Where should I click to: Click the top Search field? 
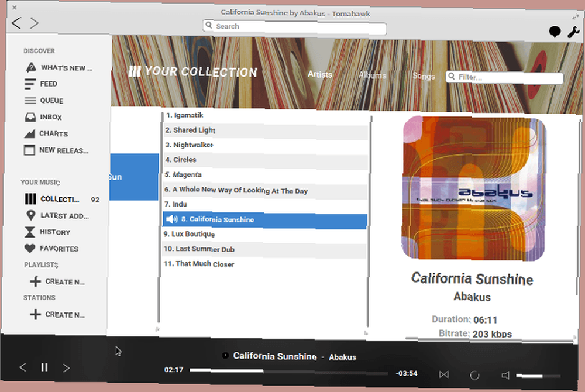(x=295, y=27)
